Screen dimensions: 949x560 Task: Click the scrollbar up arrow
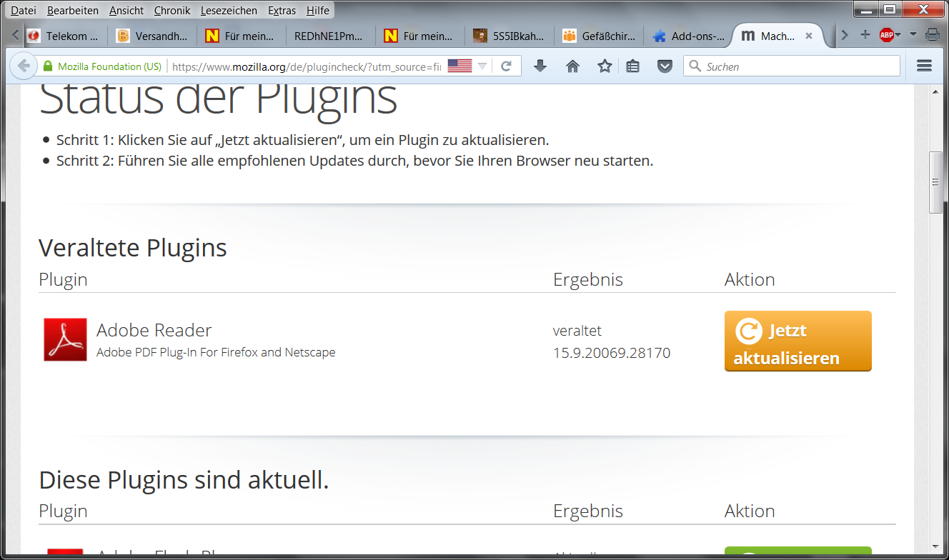[935, 91]
